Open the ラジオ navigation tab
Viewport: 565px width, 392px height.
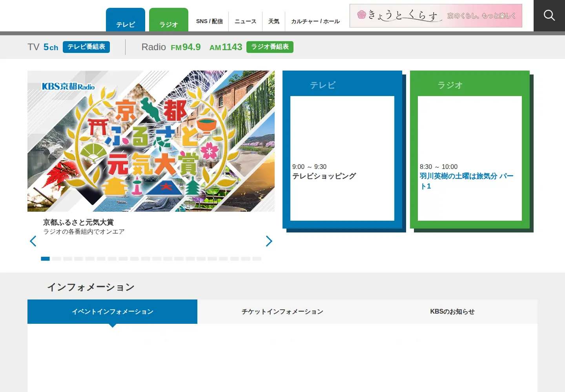[169, 20]
